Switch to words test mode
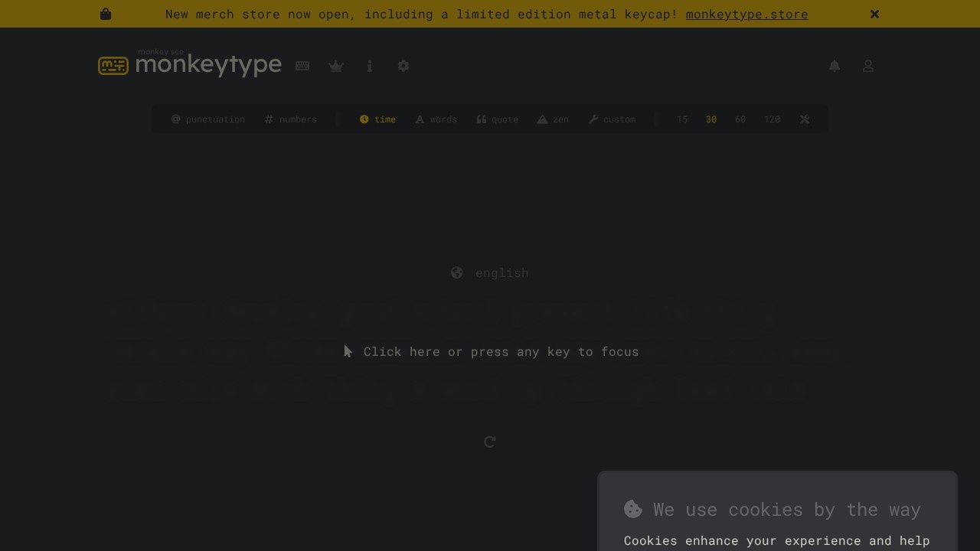 tap(436, 119)
